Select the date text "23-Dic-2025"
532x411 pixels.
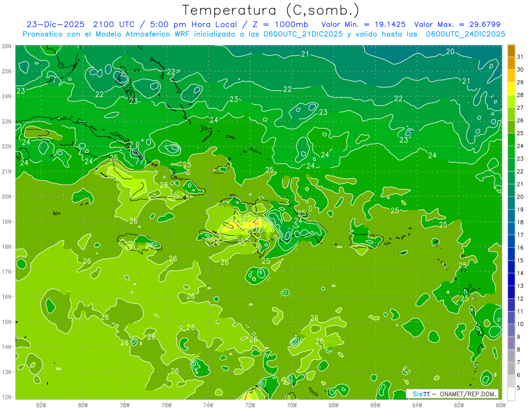tap(55, 24)
